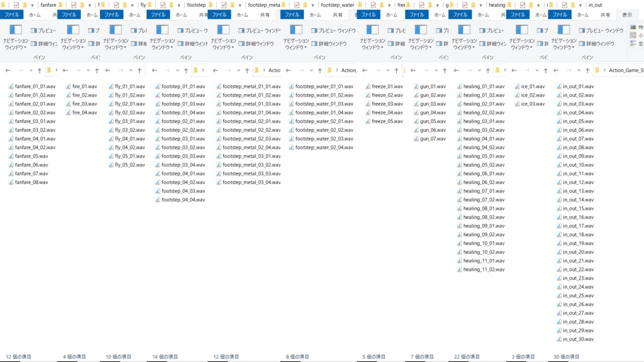The image size is (644, 362).
Task: Toggle Details pane in in_out window
Action: click(x=596, y=43)
